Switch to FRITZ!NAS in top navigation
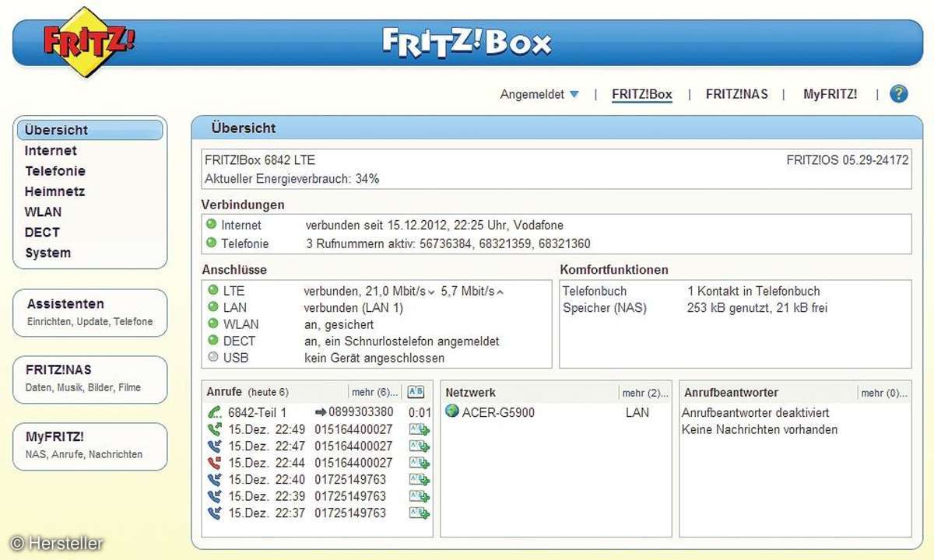 pos(737,94)
